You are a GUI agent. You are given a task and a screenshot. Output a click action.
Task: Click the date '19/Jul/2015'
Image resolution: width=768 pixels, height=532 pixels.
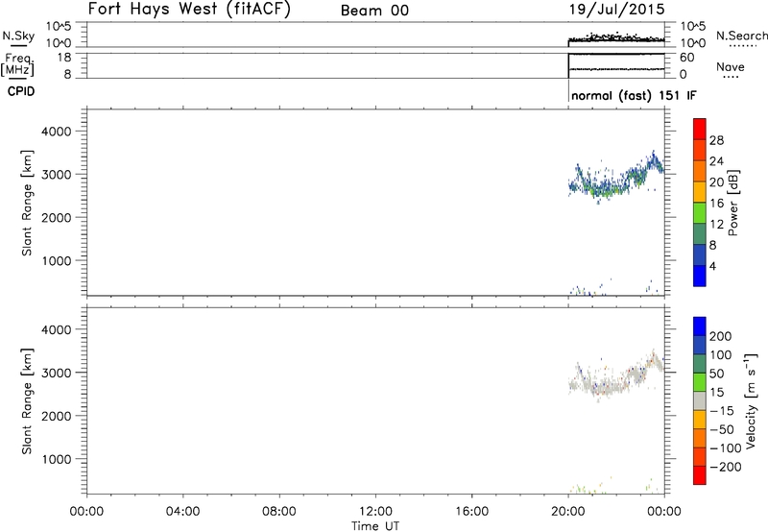616,10
